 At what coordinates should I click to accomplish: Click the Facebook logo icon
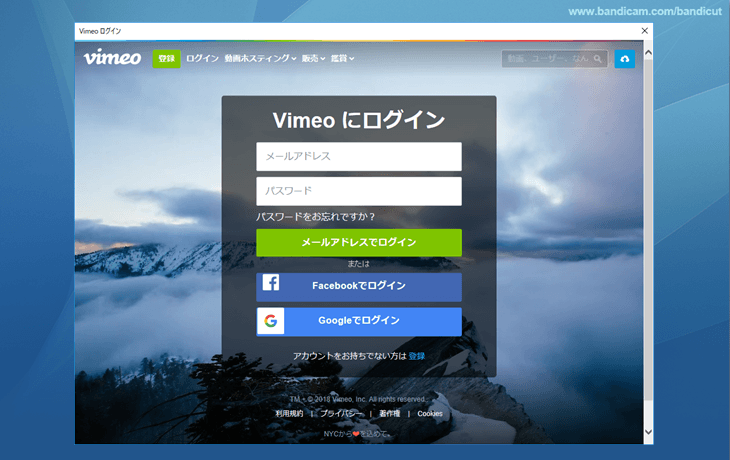click(270, 283)
